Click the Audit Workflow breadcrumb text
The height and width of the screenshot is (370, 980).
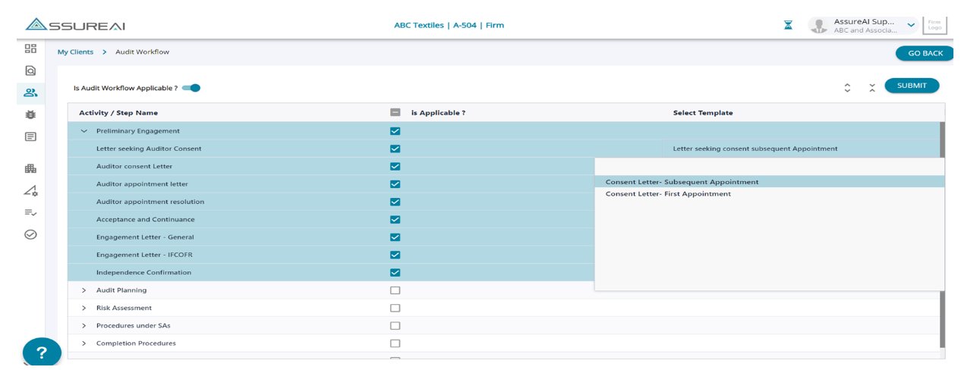tap(142, 52)
